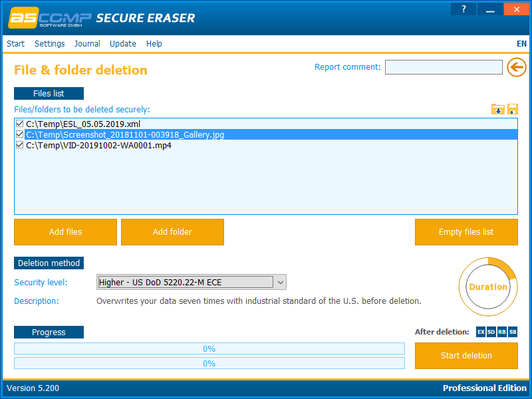
Task: Click the Add folder button
Action: [x=172, y=231]
